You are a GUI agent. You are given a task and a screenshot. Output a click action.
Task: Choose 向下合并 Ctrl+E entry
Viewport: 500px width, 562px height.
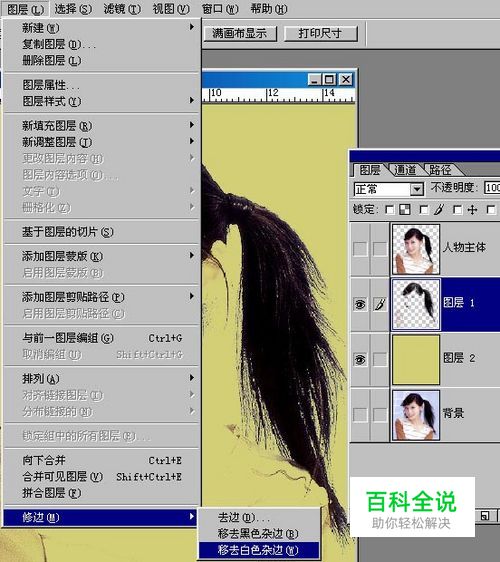[101, 460]
